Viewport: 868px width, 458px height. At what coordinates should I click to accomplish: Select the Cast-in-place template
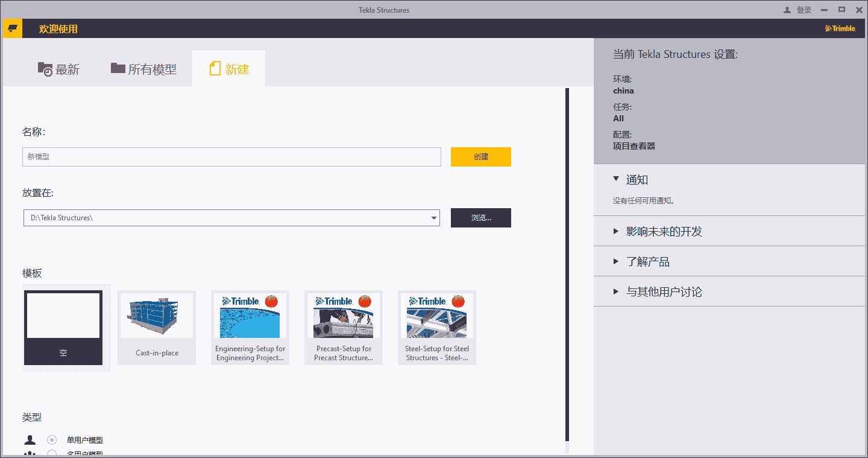157,328
